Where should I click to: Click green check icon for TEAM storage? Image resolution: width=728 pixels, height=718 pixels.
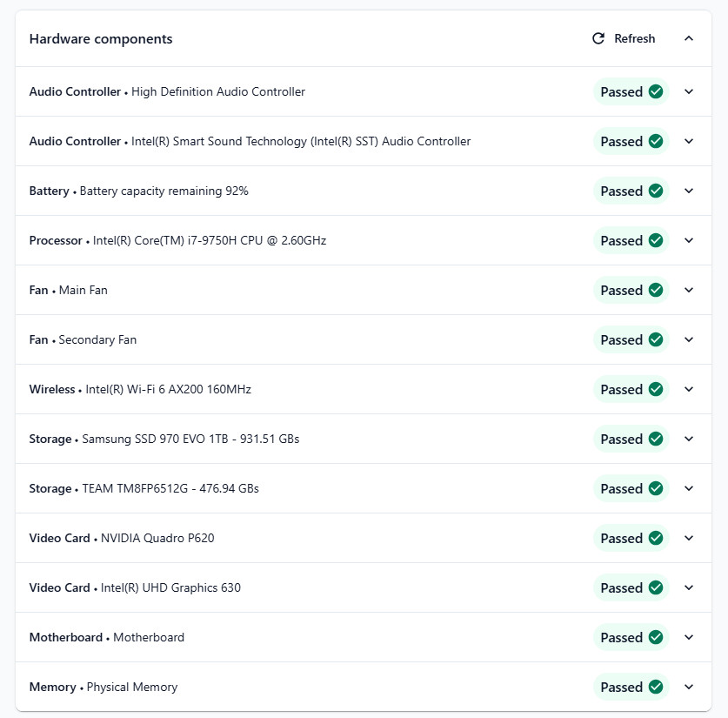(x=656, y=488)
